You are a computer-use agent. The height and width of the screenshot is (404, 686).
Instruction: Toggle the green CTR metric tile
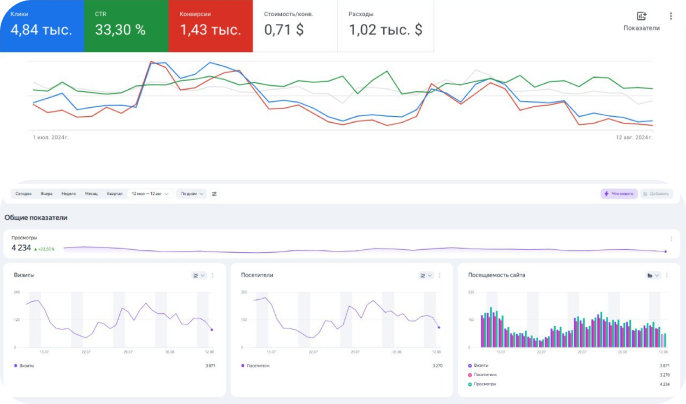[127, 25]
